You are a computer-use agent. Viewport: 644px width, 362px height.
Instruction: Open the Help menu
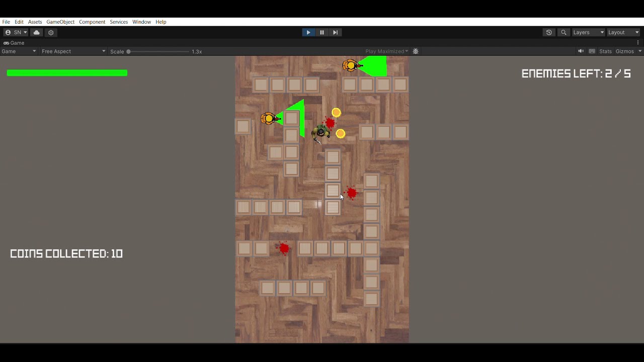click(160, 22)
